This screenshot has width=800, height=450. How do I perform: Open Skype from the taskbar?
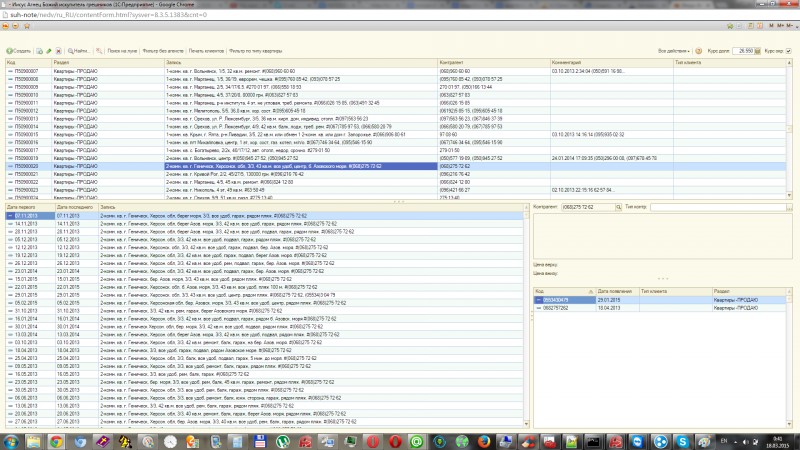[x=682, y=441]
